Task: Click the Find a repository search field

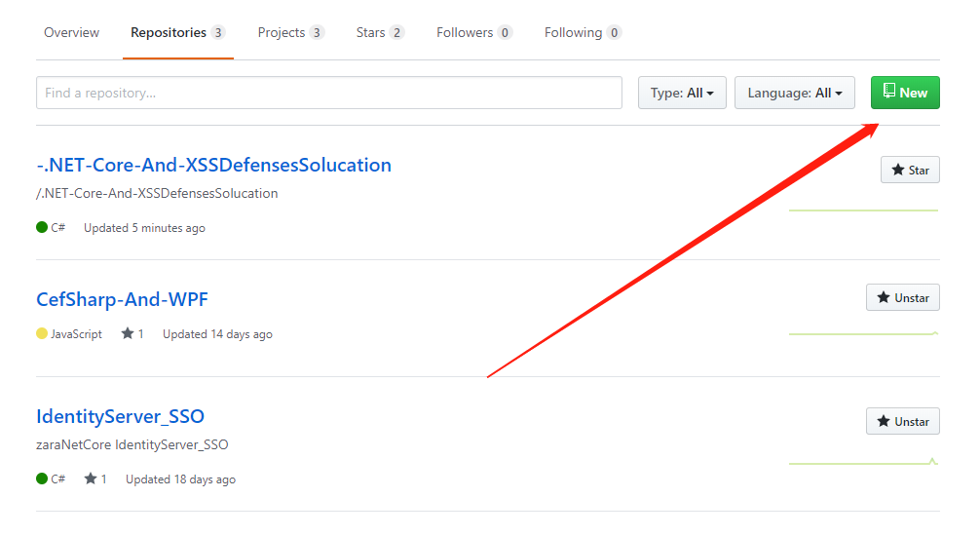Action: [328, 93]
